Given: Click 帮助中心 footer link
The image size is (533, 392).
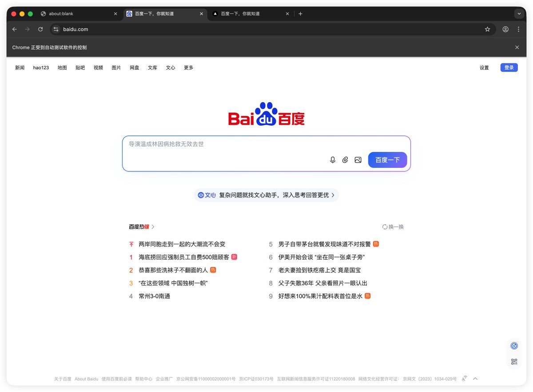Looking at the screenshot, I should pos(144,379).
